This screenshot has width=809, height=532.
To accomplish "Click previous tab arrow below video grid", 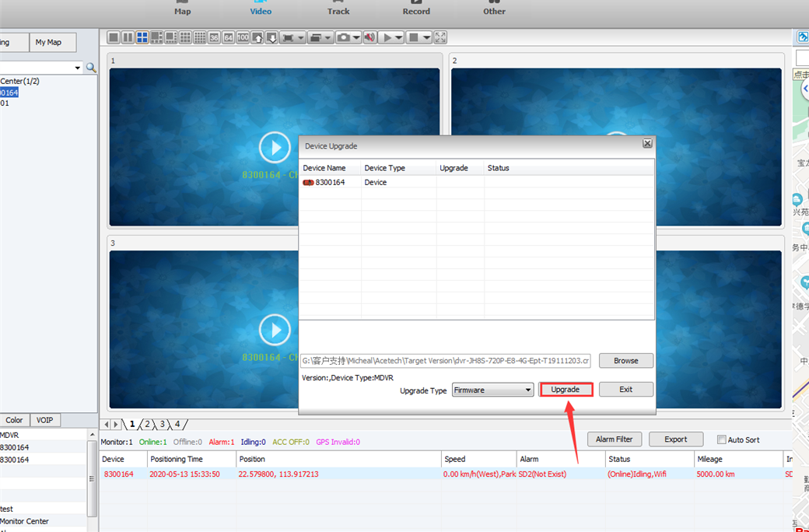I will [107, 425].
